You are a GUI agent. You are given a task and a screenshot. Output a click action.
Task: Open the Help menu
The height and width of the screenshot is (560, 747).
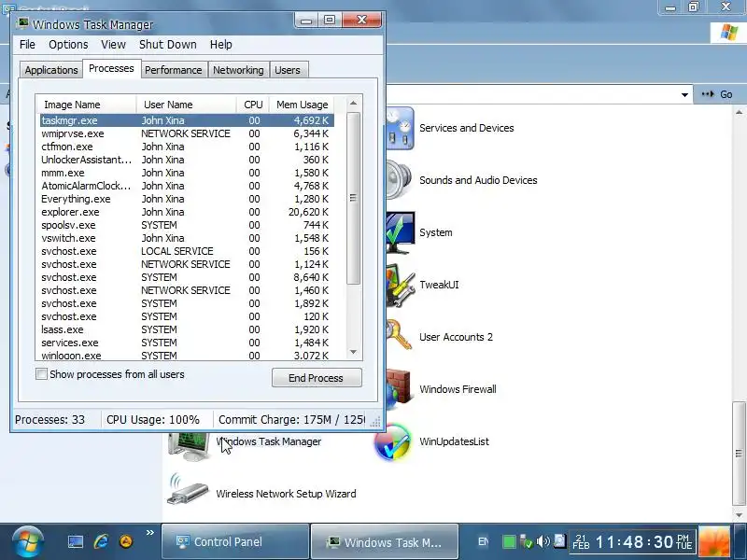[221, 44]
